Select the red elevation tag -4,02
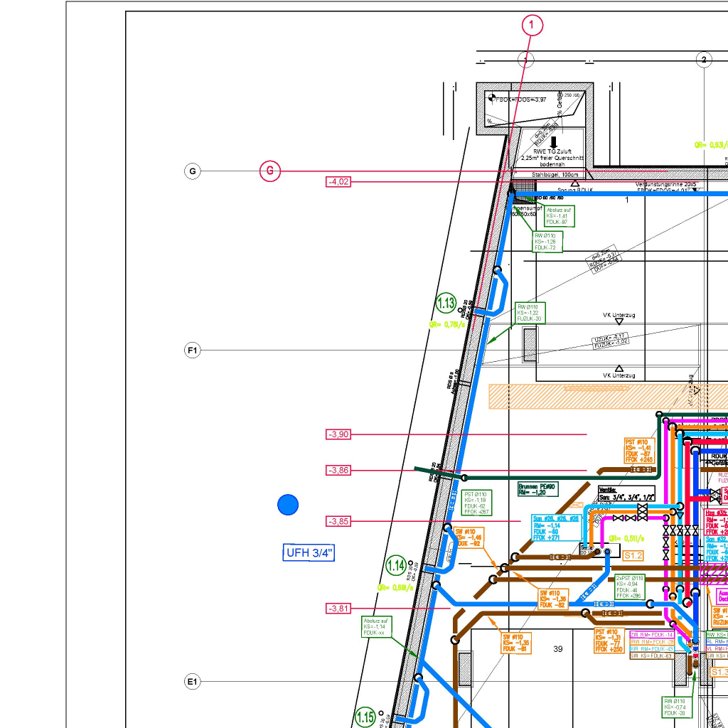Viewport: 728px width, 728px height. coord(338,182)
